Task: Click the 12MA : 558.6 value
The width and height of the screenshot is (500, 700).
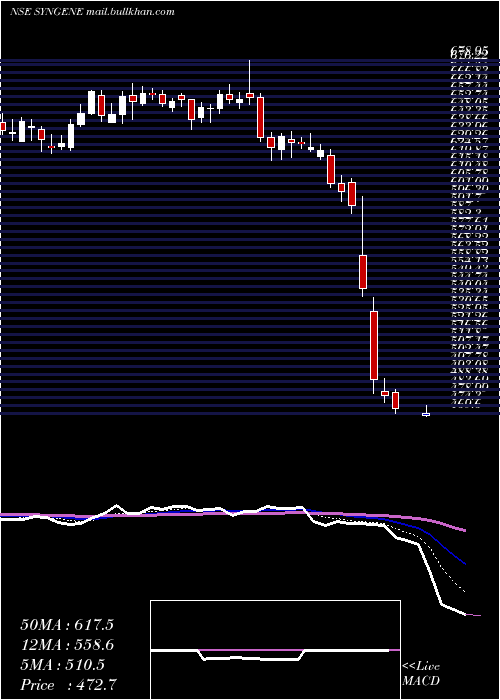Action: pos(67,645)
